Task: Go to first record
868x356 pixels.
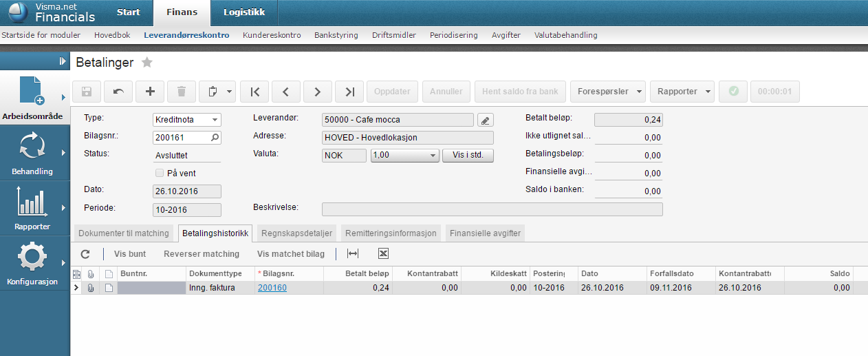Action: (254, 91)
